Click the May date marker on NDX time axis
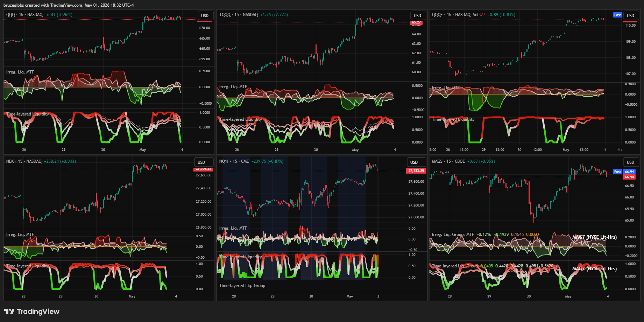This screenshot has height=322, width=644. point(132,296)
